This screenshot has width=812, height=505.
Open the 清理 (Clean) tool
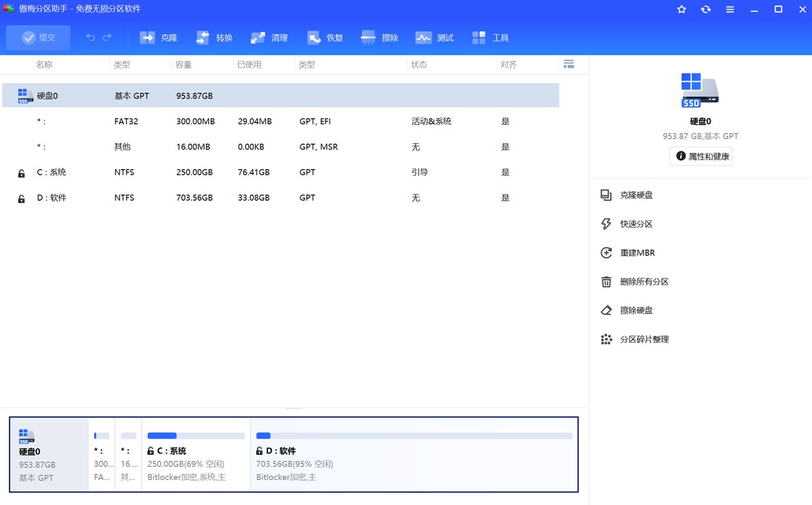(269, 38)
